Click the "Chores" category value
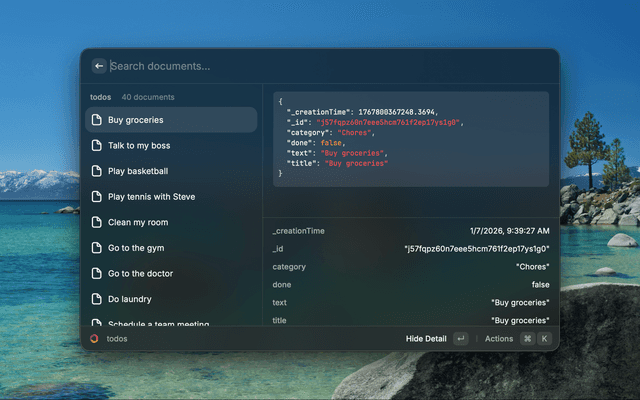Image resolution: width=640 pixels, height=400 pixels. click(x=531, y=267)
